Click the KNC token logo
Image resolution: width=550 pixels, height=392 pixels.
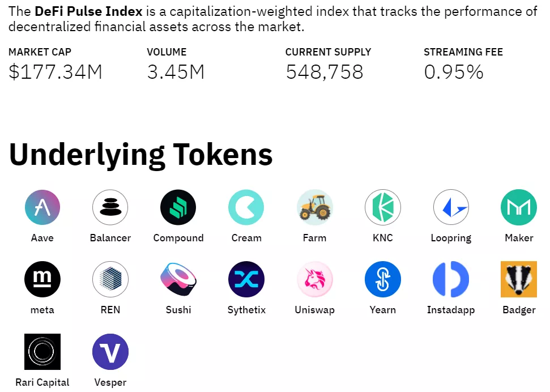383,207
